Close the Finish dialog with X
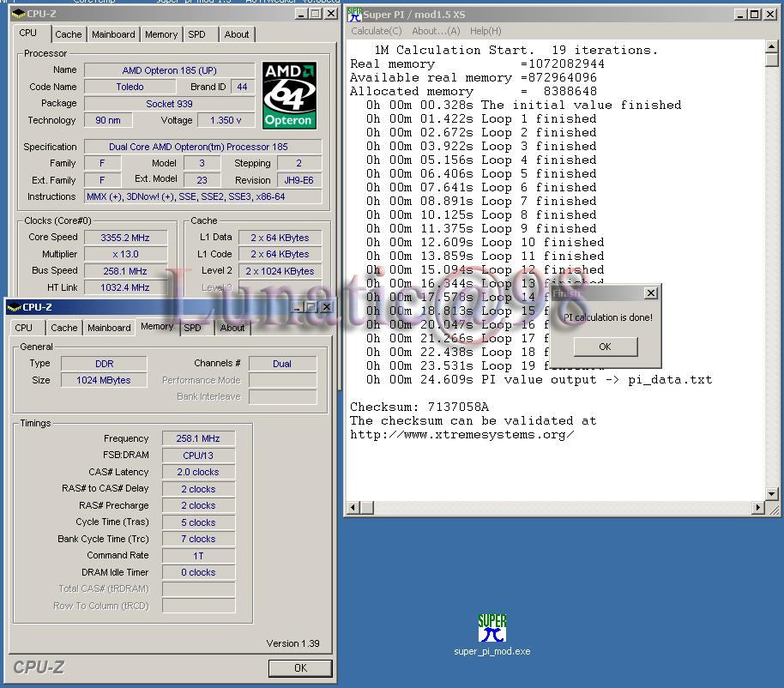 tap(650, 293)
